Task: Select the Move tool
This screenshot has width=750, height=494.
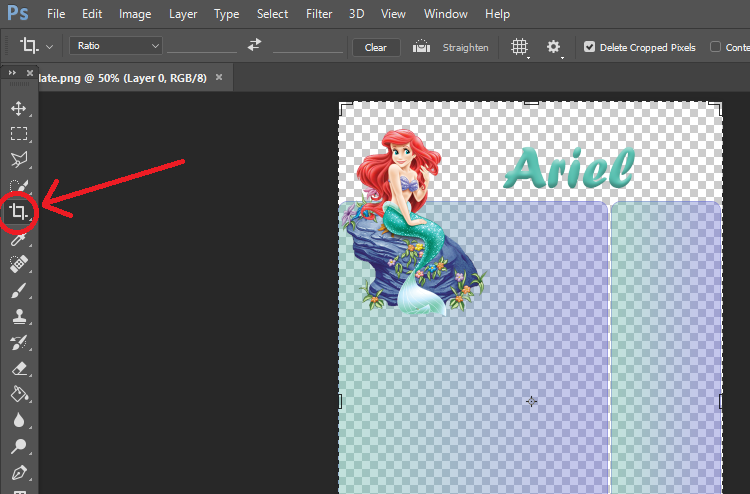Action: 19,109
